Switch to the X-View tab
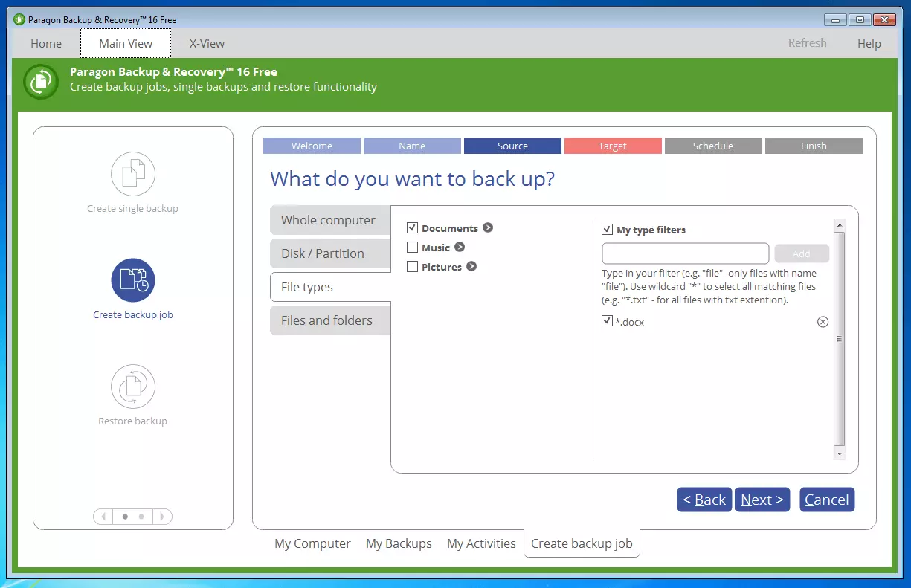 click(207, 44)
